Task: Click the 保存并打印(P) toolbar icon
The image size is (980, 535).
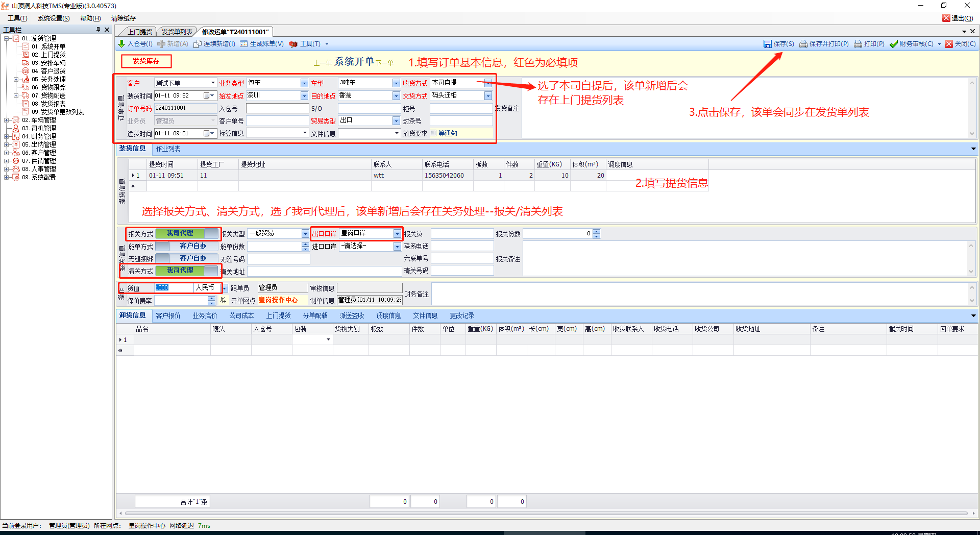Action: (803, 44)
